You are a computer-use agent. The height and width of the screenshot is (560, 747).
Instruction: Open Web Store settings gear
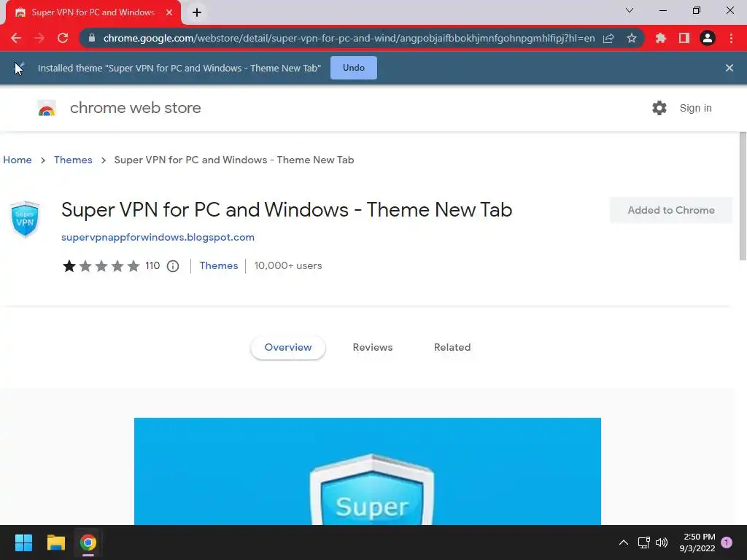pos(659,108)
